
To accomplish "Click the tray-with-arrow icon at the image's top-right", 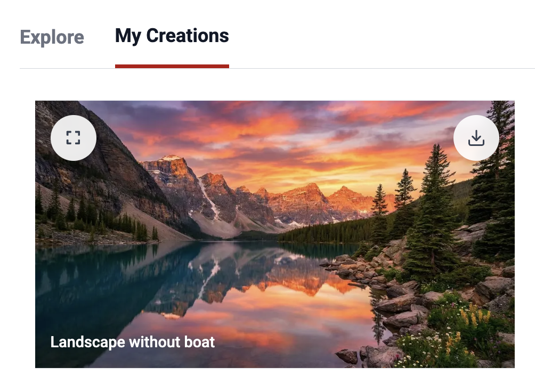I will tap(476, 138).
